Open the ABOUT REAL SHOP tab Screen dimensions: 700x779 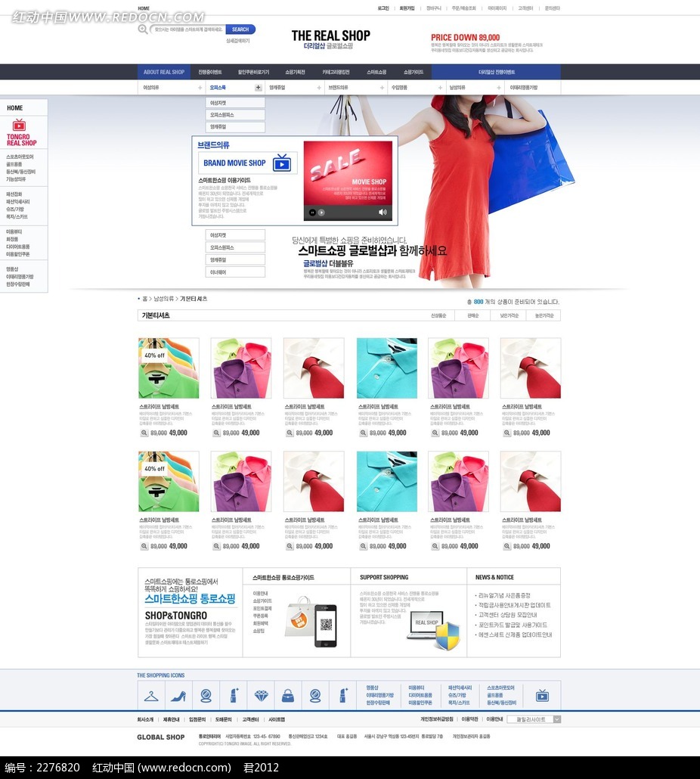click(x=164, y=72)
